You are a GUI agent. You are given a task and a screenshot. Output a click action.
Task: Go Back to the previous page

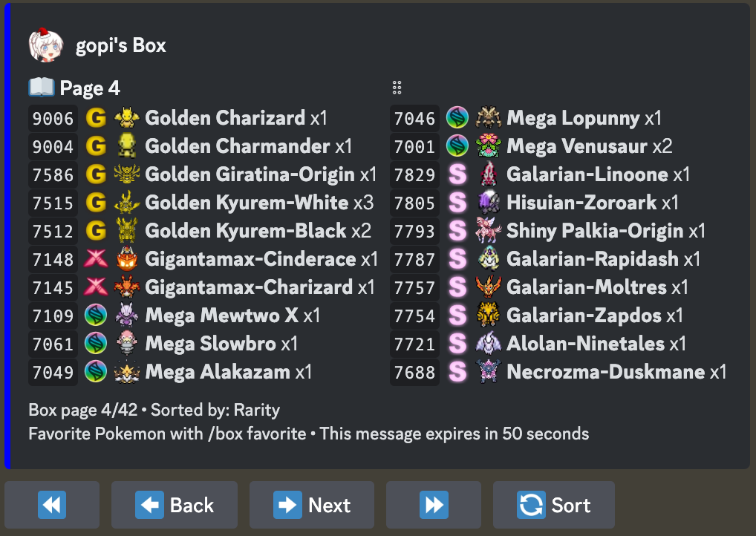tap(175, 506)
